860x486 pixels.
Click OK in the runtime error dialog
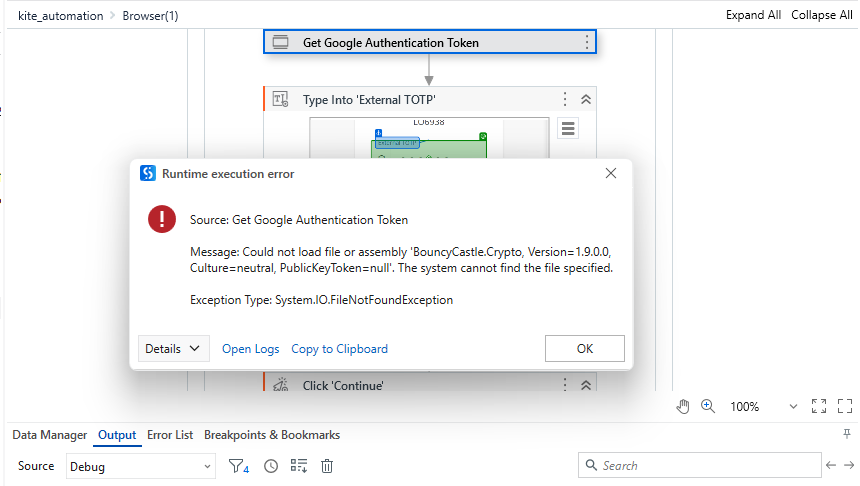point(584,348)
